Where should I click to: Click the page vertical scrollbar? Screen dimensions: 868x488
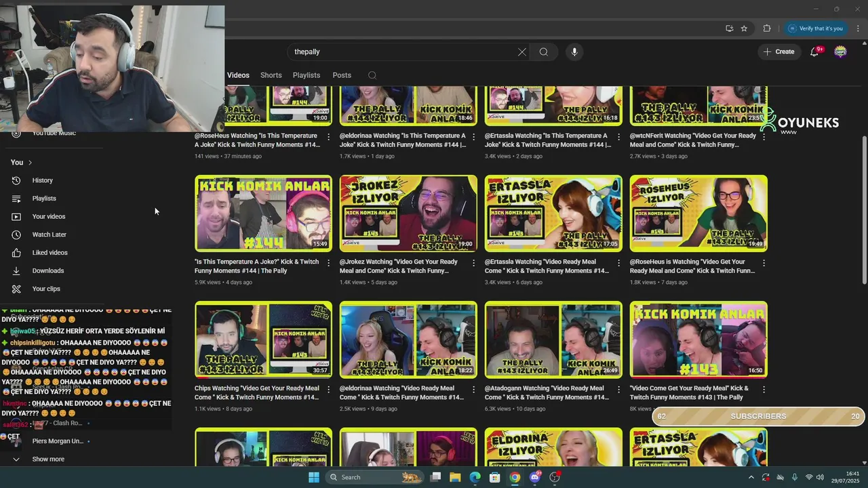[864, 210]
